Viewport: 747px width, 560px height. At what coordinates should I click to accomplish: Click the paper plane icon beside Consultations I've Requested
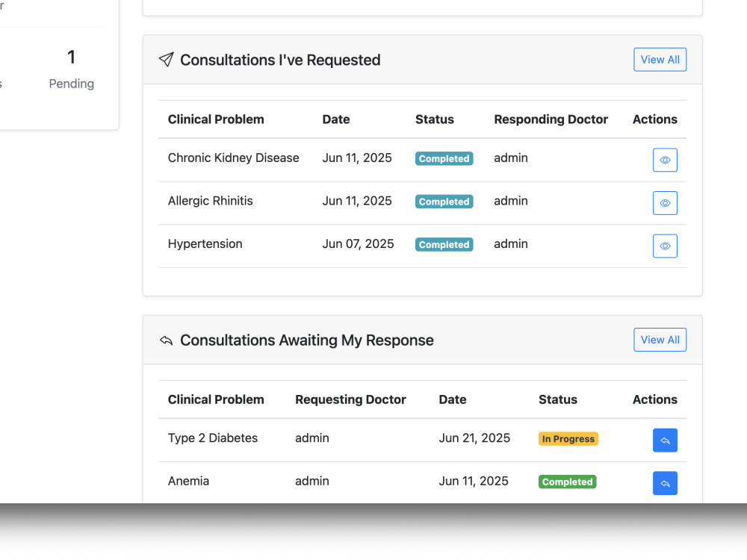pos(167,60)
